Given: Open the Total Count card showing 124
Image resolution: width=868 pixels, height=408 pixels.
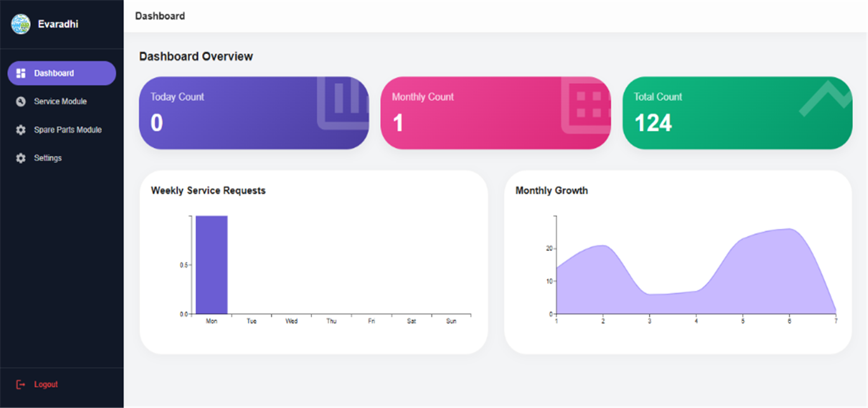Looking at the screenshot, I should coord(737,113).
